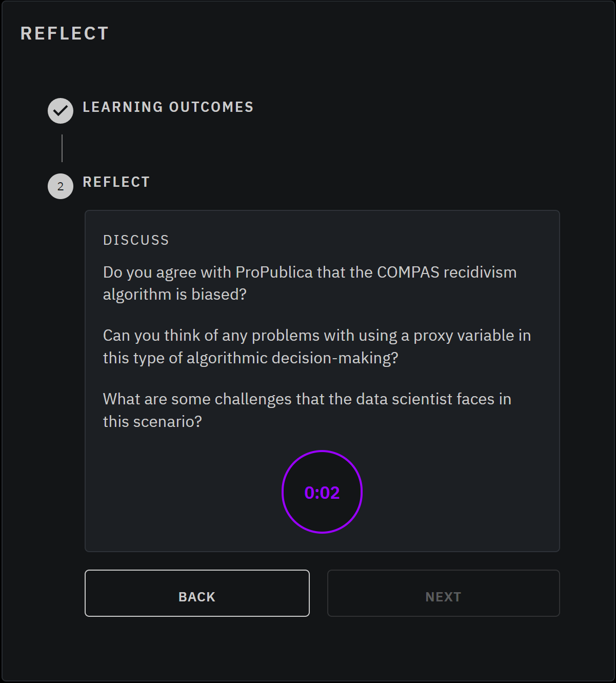Click the word COMPAS in first question
The image size is (616, 683).
(408, 272)
